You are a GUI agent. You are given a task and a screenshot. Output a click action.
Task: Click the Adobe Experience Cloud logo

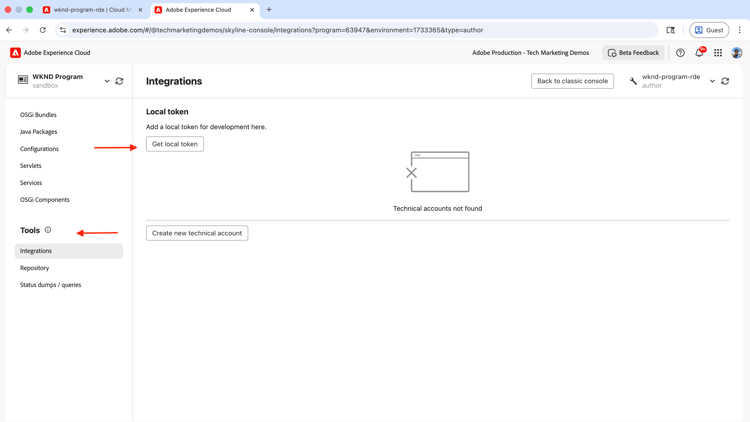[15, 53]
